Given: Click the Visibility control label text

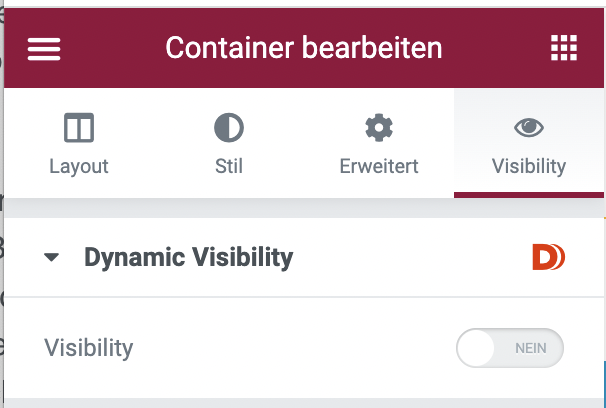Looking at the screenshot, I should click(x=89, y=348).
